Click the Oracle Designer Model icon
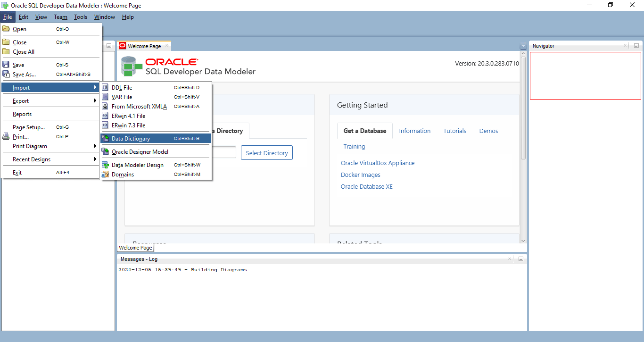Image resolution: width=644 pixels, height=342 pixels. [105, 151]
